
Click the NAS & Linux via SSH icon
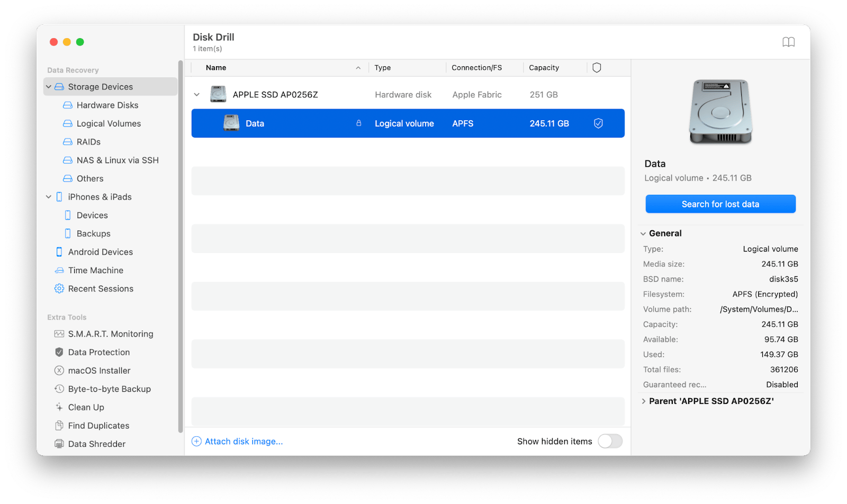click(x=68, y=160)
